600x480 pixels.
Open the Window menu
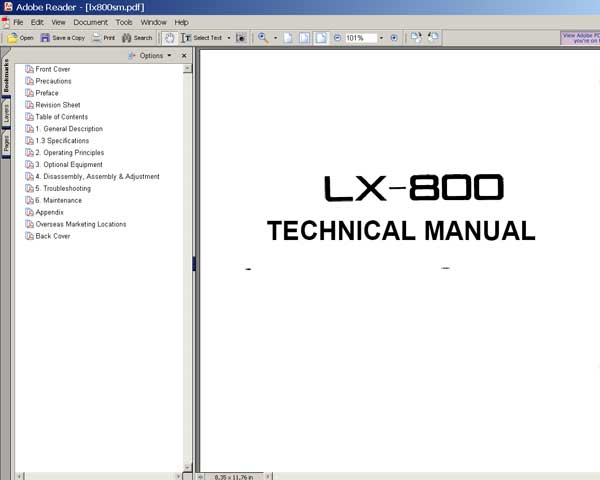pyautogui.click(x=153, y=22)
